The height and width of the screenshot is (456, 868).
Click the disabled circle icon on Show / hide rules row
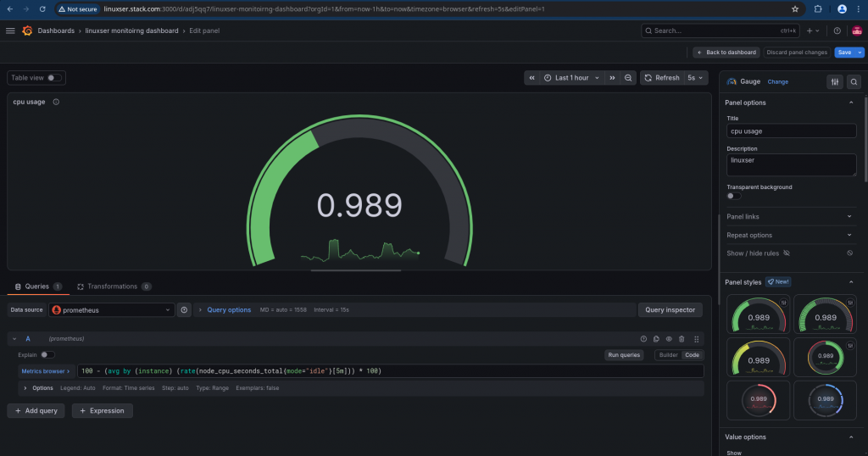coord(849,253)
